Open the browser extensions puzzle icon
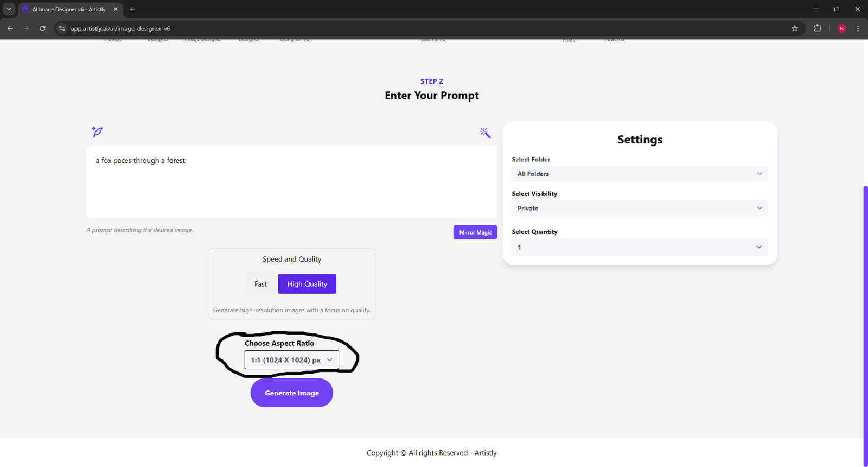 point(818,29)
